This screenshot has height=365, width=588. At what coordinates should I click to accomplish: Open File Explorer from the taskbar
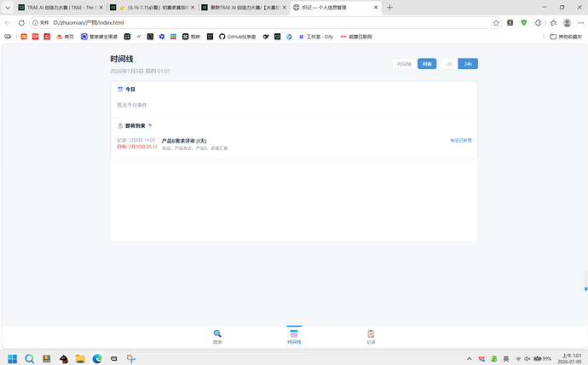tap(80, 359)
